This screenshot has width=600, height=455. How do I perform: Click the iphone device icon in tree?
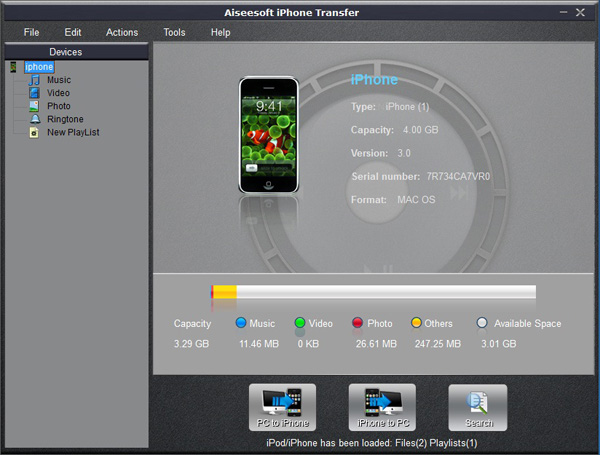point(13,67)
